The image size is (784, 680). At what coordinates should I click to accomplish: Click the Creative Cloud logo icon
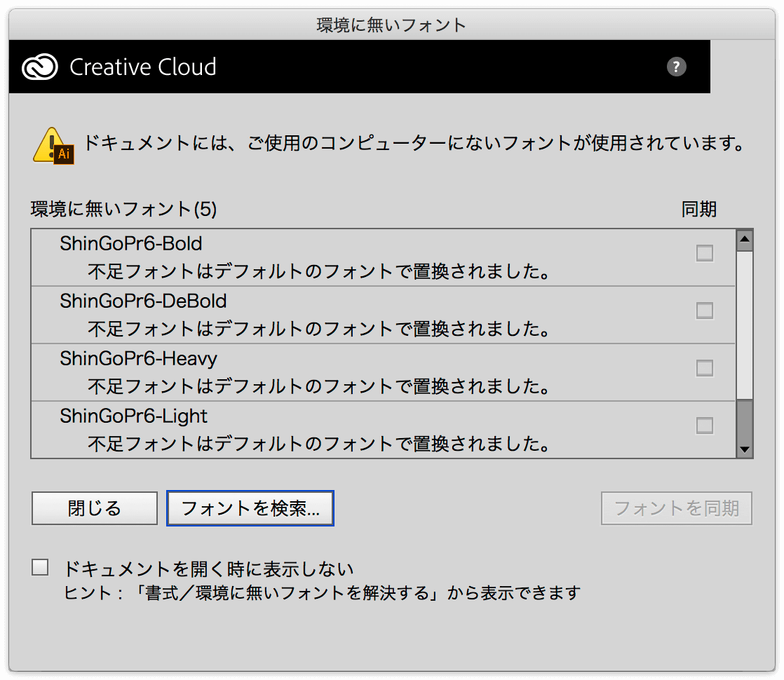[39, 67]
